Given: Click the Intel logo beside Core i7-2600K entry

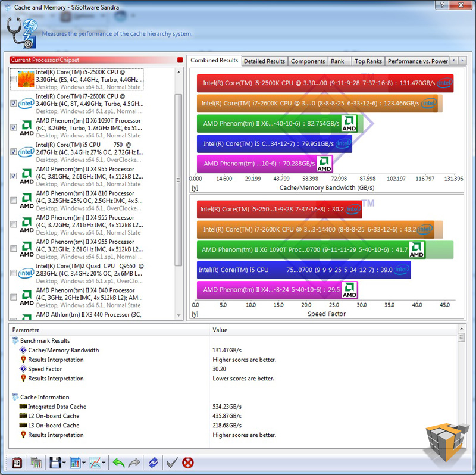Looking at the screenshot, I should pos(26,104).
